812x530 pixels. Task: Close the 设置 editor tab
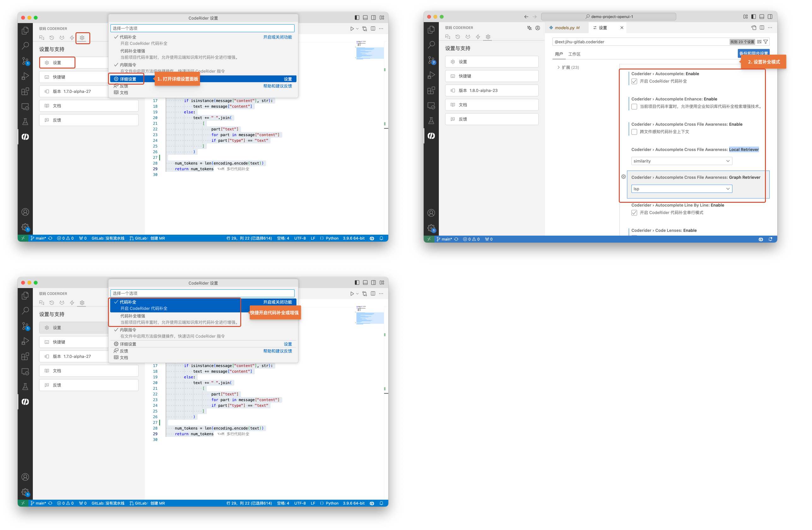(x=622, y=28)
